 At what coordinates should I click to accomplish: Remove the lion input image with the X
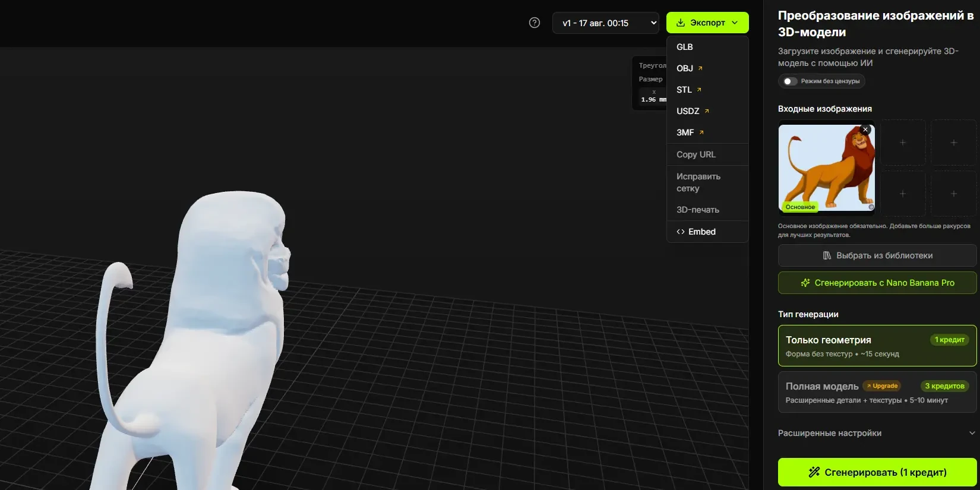click(x=865, y=129)
